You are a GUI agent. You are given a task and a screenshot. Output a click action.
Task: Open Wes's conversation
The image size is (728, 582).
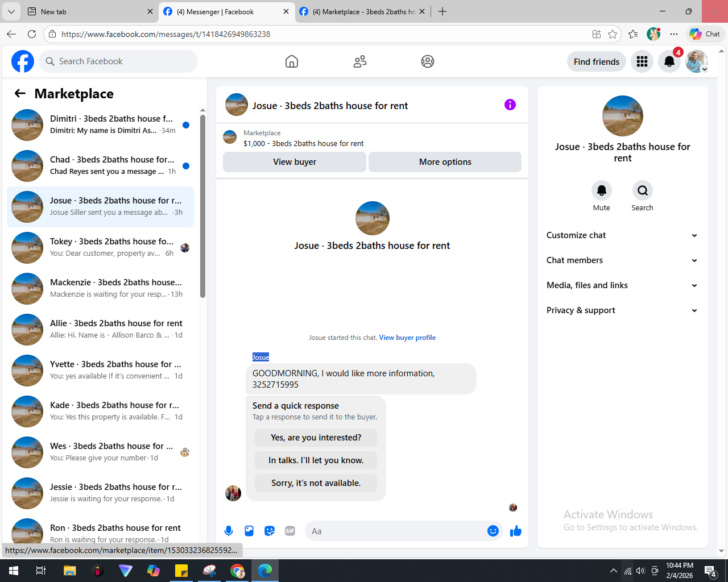tap(100, 452)
